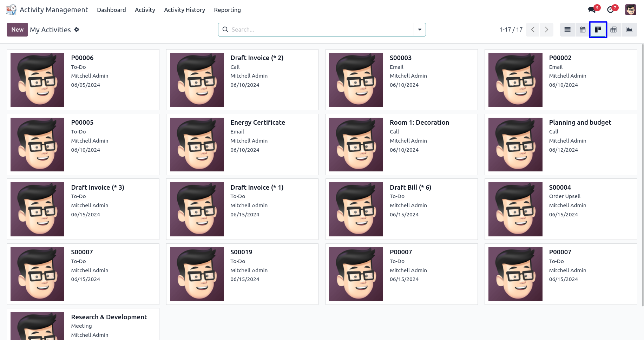
Task: Select the kanban view icon
Action: 598,30
